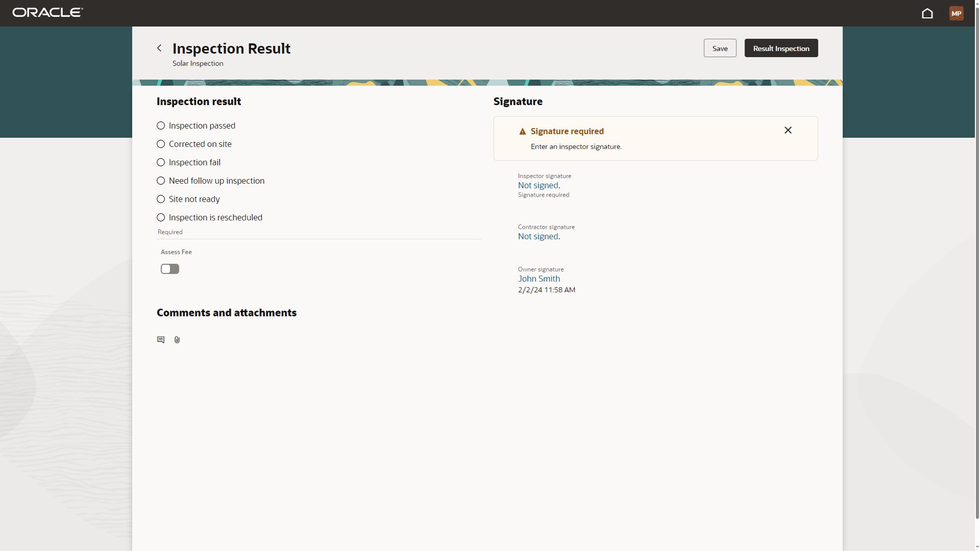Select the Inspection passed option
This screenshot has height=551, width=980.
(160, 126)
